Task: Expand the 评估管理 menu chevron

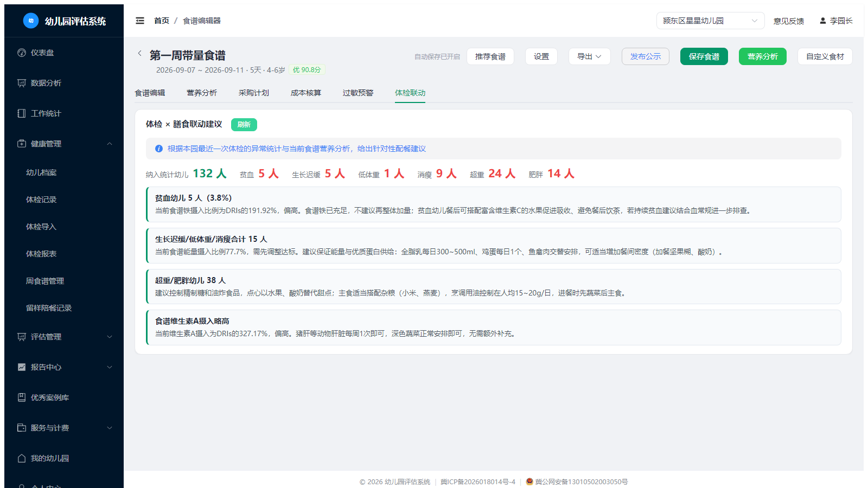Action: point(110,337)
